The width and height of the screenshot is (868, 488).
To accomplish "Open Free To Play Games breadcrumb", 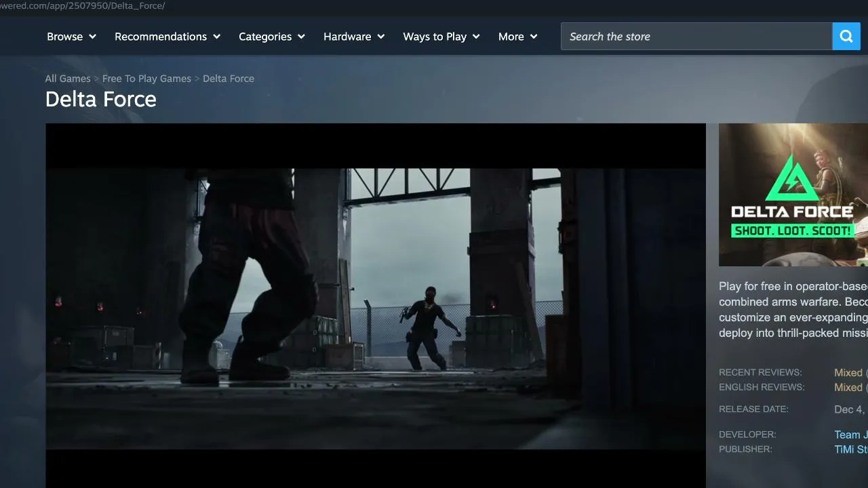I will [x=146, y=79].
